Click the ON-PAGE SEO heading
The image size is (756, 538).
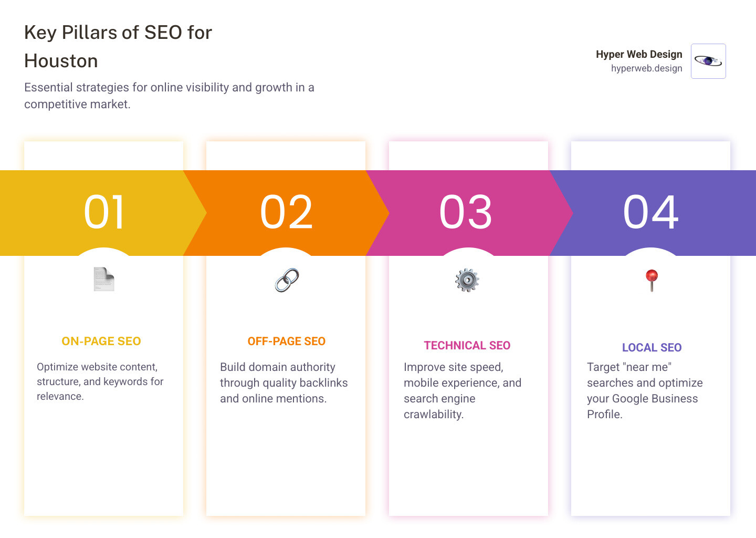[x=101, y=342]
